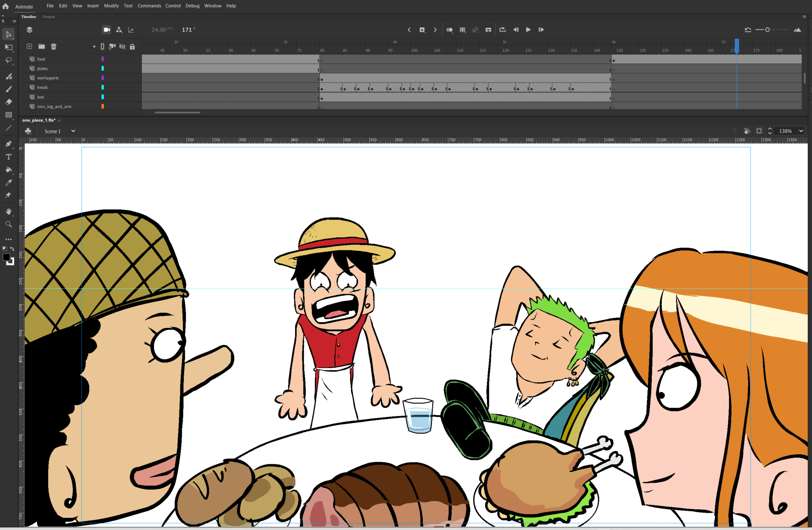Select the Rectangle tool
Screen dimensions: 812x530
click(8, 115)
